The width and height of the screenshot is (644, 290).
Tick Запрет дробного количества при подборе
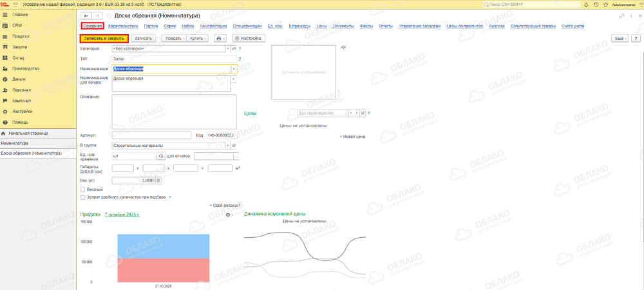[83, 197]
